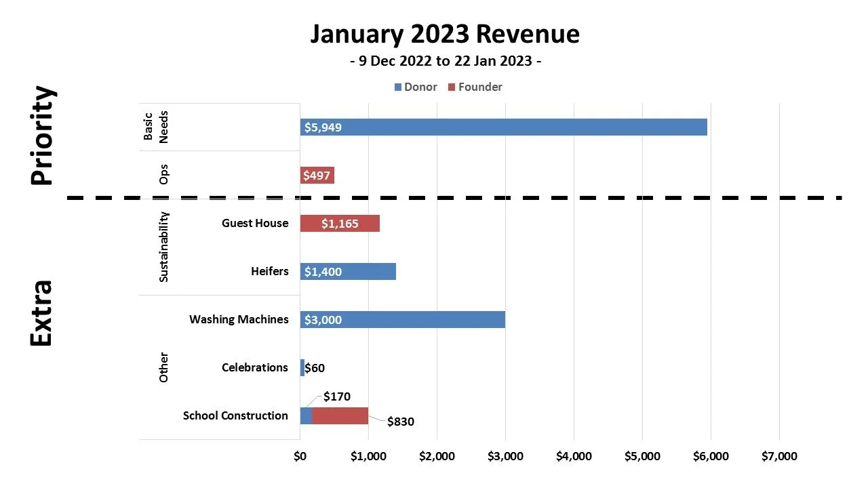Click the Ops category label
Screen dimensions: 868x488
(163, 175)
